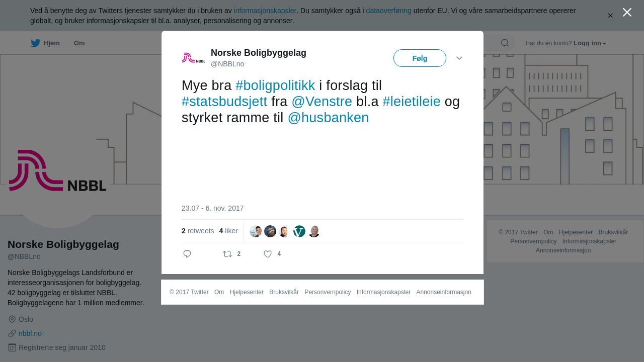Close the tweet overlay with large X

pos(627,12)
